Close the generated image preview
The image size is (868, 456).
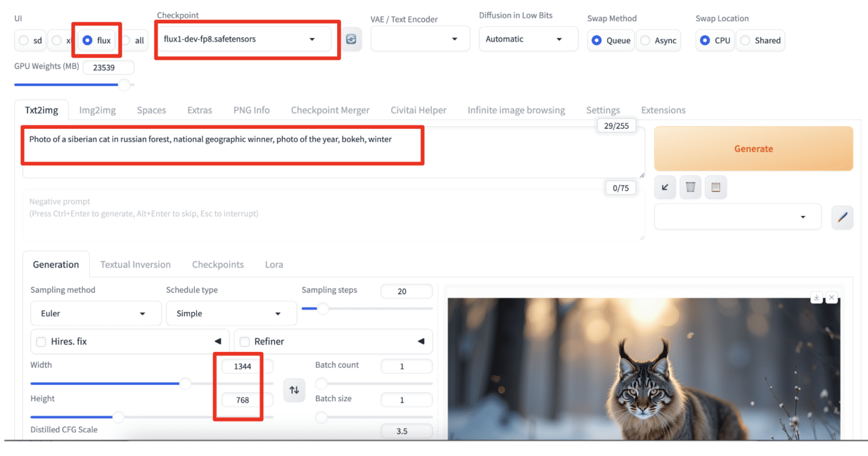pyautogui.click(x=831, y=298)
